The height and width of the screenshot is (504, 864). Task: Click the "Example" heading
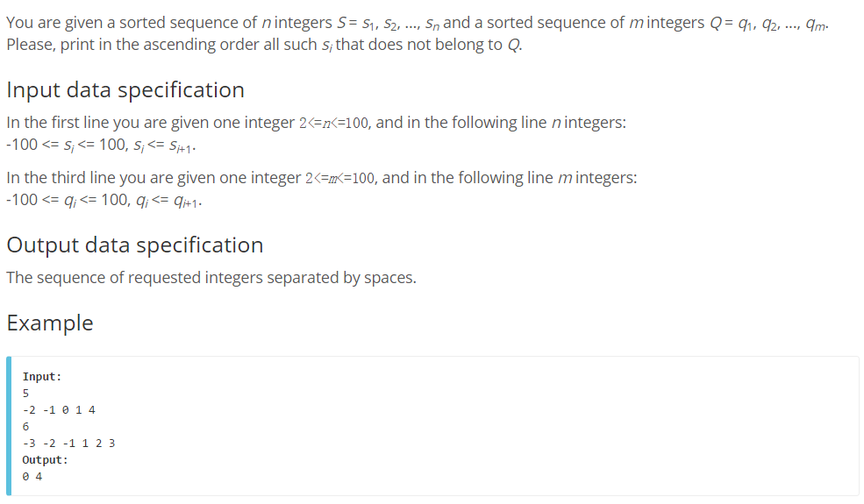(x=49, y=323)
